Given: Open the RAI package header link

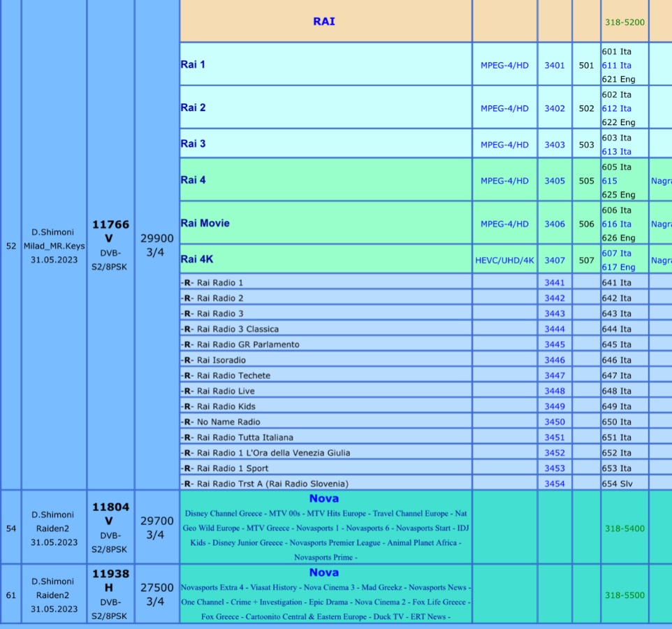Looking at the screenshot, I should 324,22.
